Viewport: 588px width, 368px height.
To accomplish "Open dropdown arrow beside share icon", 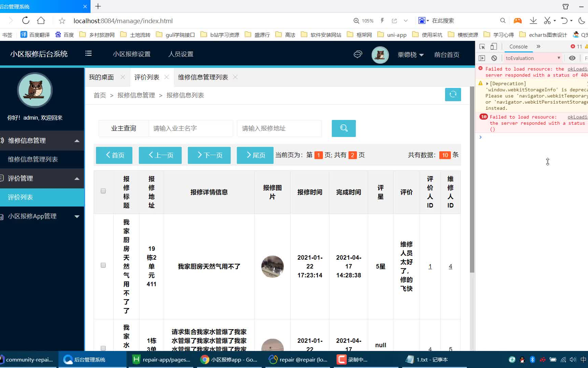I will pos(406,21).
